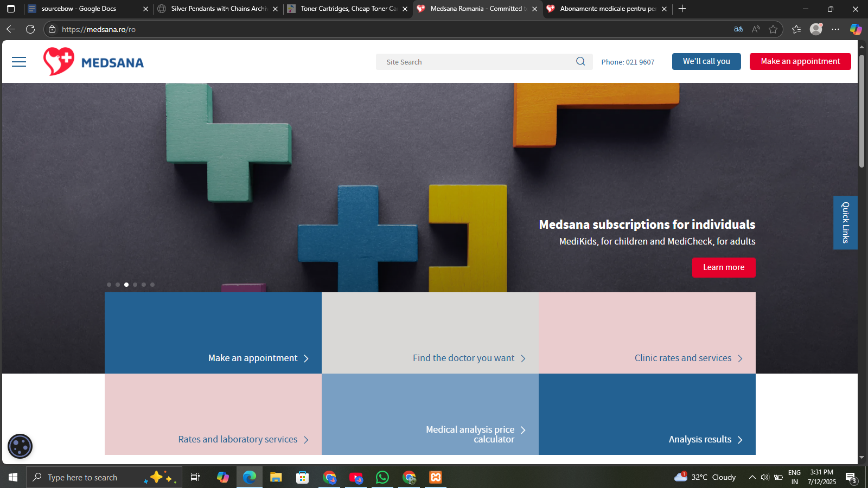This screenshot has width=868, height=488.
Task: Switch to Silver Pendants with Chains tab
Action: click(x=219, y=9)
